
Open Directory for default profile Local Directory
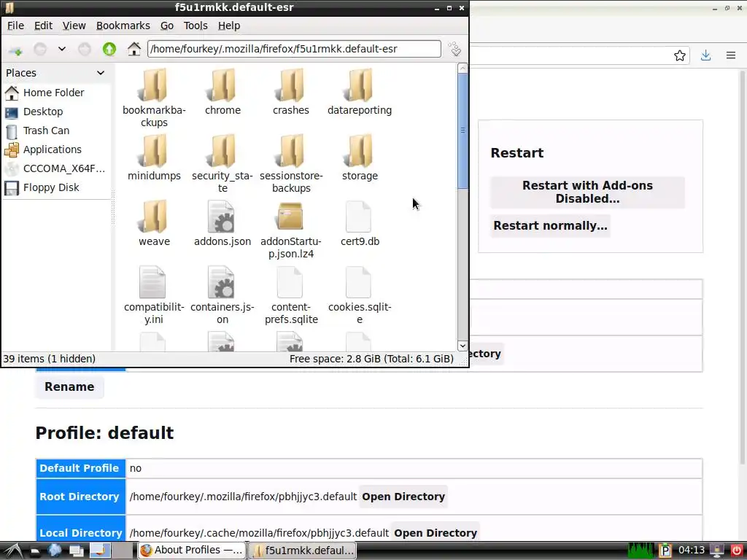(x=435, y=533)
